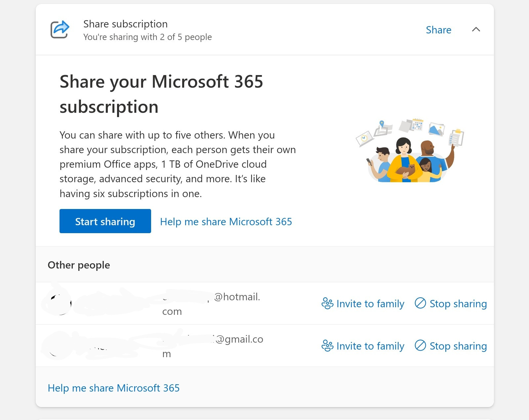Click the @gmail.com email address
The width and height of the screenshot is (529, 420).
tap(239, 340)
